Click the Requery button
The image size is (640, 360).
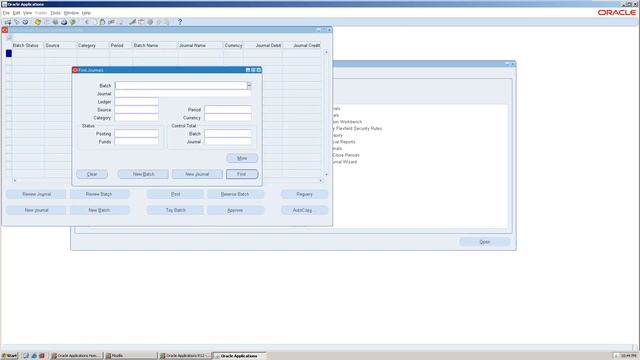pos(304,194)
